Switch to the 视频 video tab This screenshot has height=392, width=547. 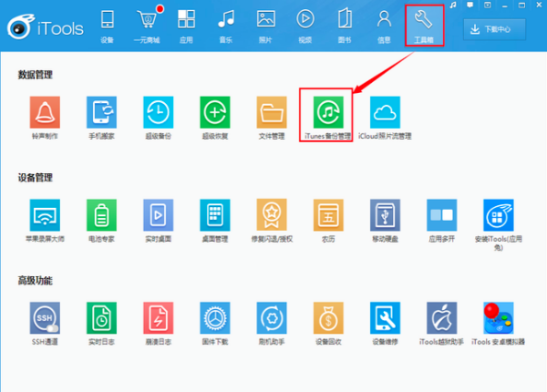click(304, 26)
